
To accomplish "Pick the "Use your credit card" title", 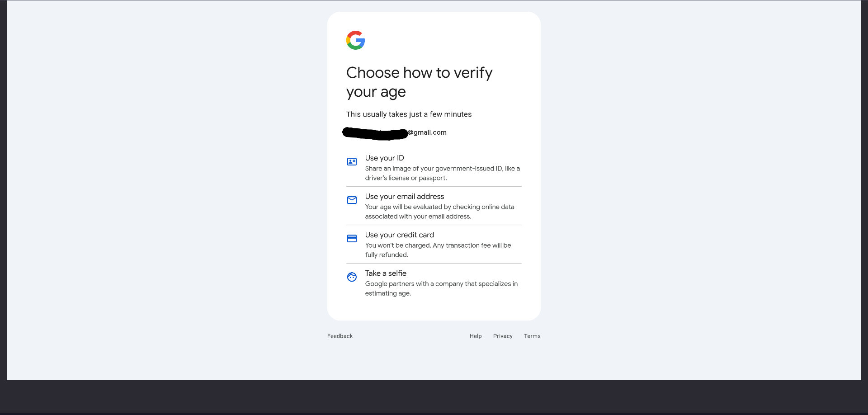I will [399, 235].
